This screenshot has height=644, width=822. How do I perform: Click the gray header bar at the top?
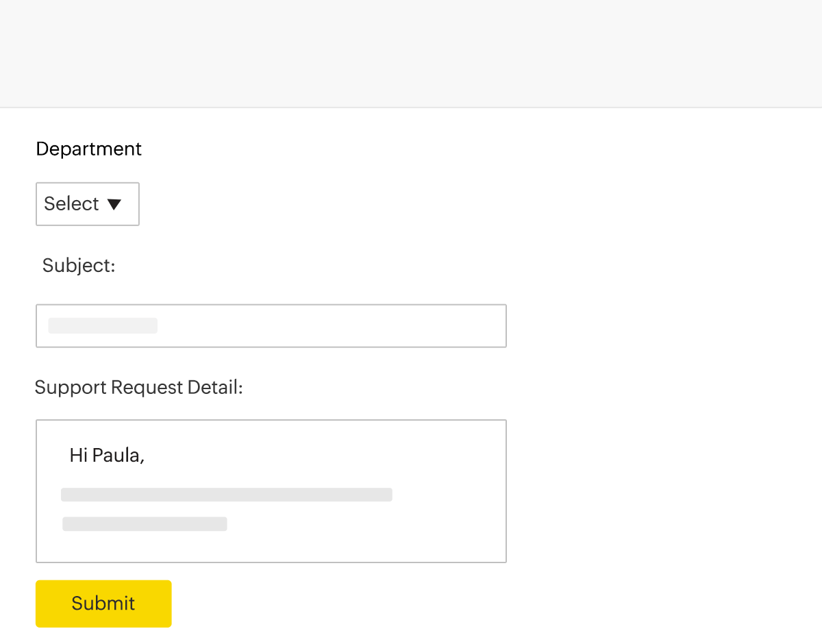411,53
